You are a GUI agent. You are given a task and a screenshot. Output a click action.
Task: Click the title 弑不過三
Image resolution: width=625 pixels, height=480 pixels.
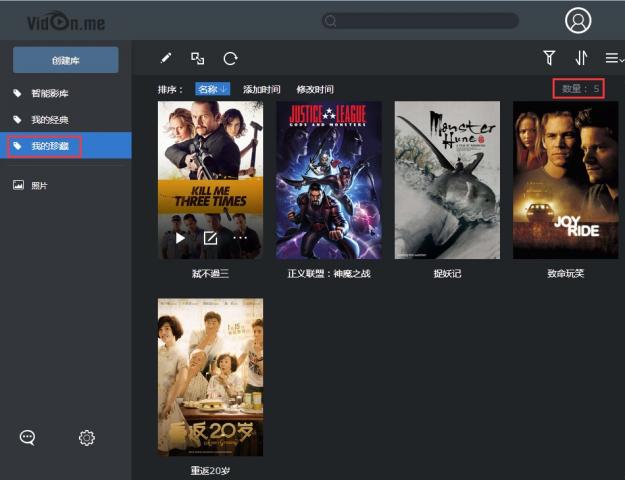click(210, 273)
